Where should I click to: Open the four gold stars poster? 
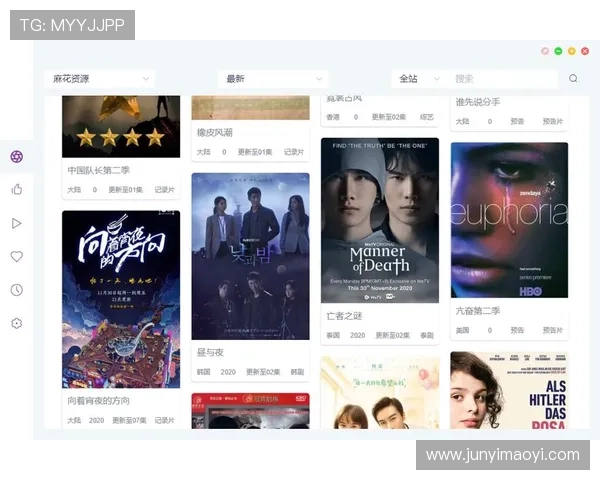tap(121, 127)
